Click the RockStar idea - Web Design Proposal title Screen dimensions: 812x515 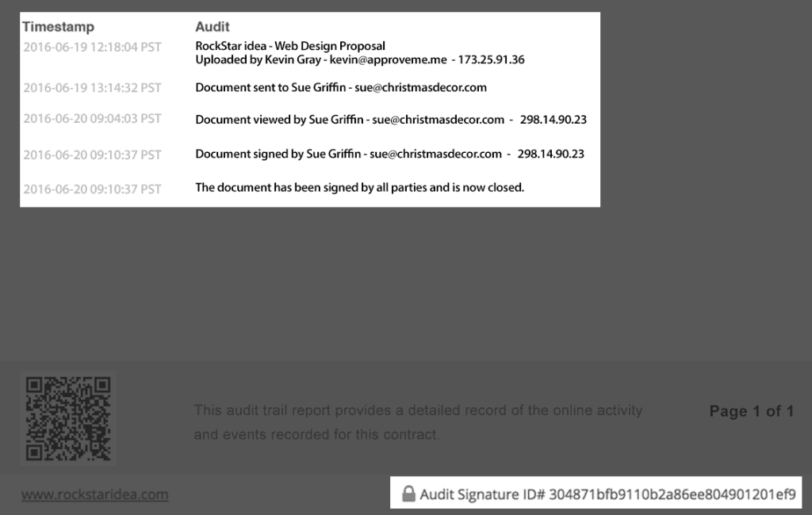point(290,46)
